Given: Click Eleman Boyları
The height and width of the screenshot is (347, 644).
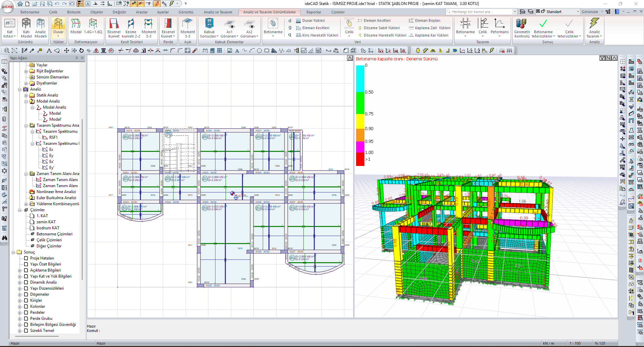Looking at the screenshot, I should tap(425, 20).
